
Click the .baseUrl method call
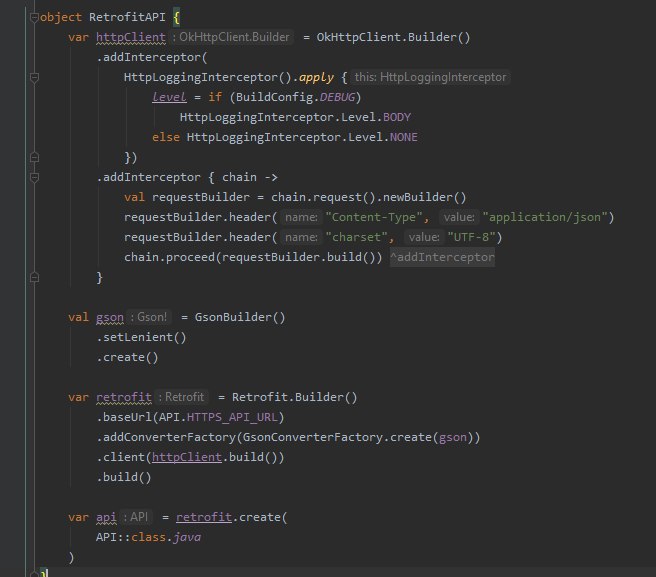click(124, 417)
